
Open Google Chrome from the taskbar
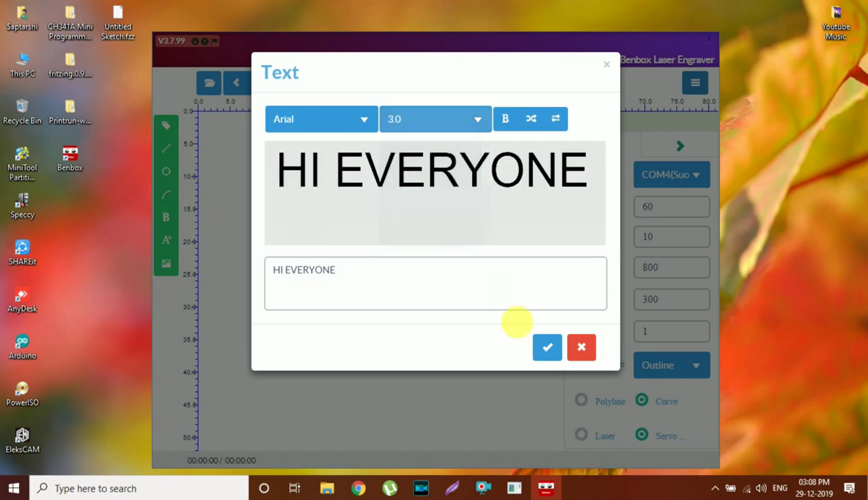[x=358, y=488]
